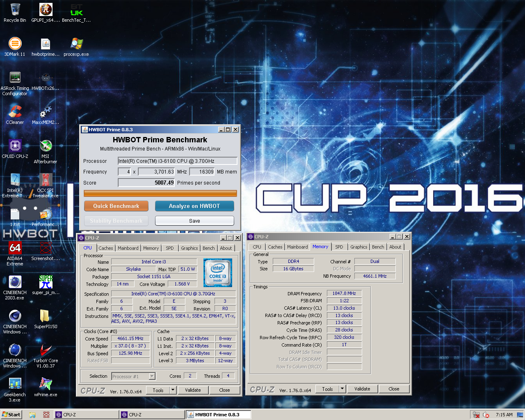Switch to CPU tab in right CPU-Z
The image size is (525, 420).
pos(257,247)
